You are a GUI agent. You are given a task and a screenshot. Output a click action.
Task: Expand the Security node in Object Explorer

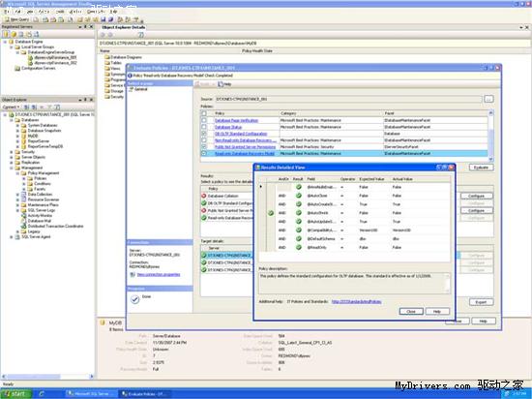click(12, 152)
